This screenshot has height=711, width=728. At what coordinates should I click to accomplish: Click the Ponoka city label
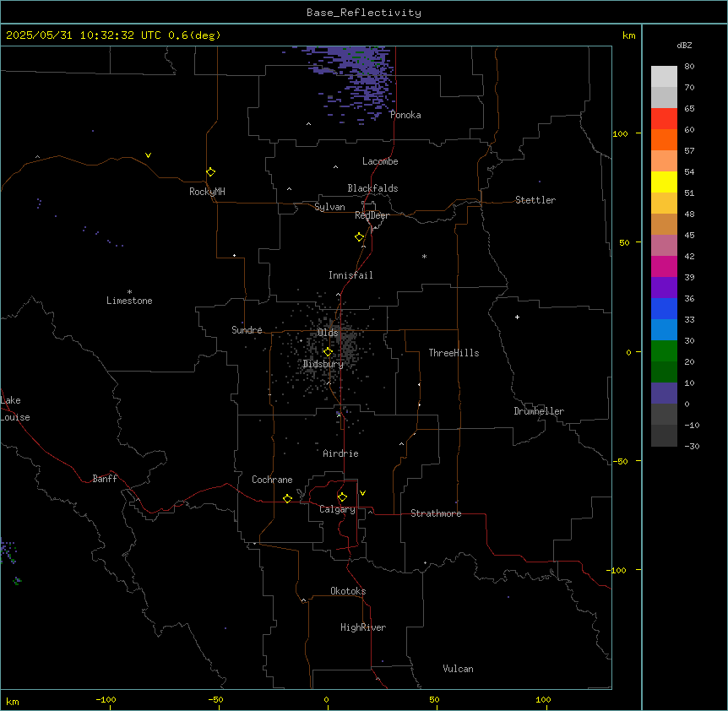point(405,115)
